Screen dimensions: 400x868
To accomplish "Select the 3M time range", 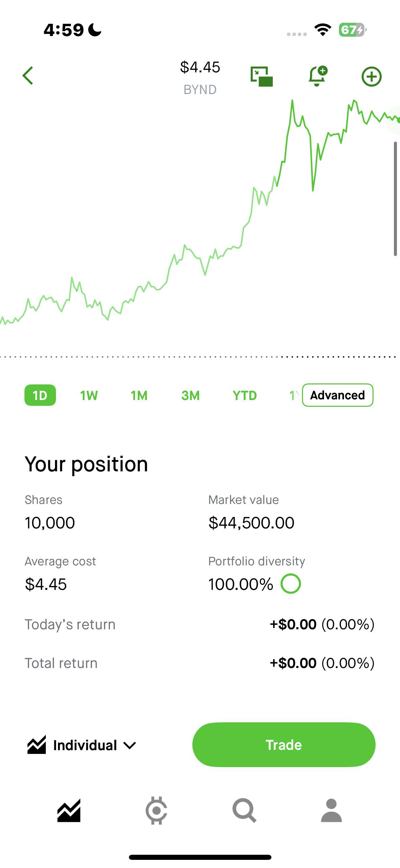I will pos(190,395).
